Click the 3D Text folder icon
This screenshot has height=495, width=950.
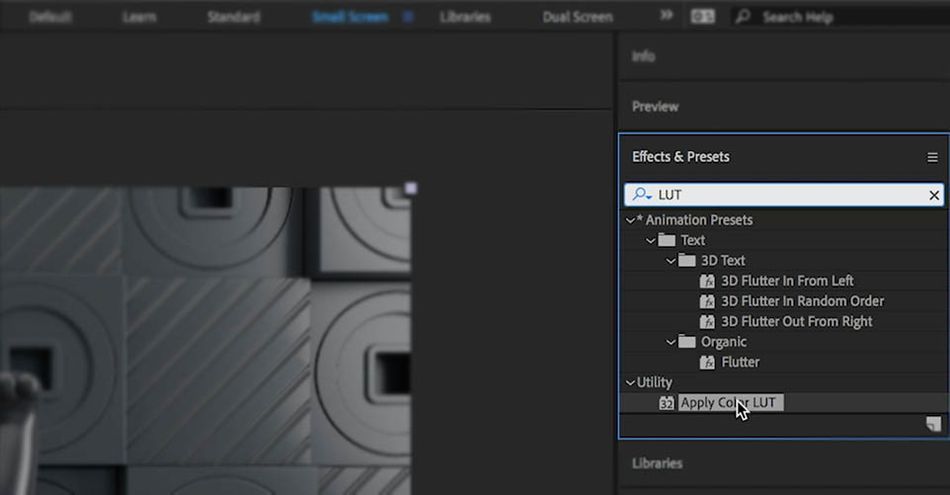coord(686,261)
